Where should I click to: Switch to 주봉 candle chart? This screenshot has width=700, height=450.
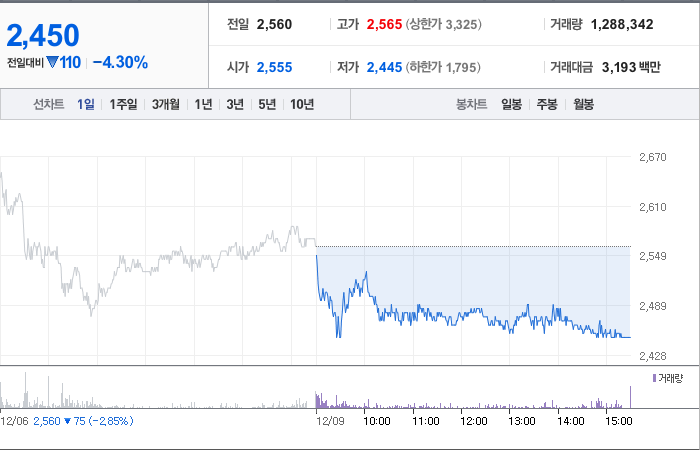[x=547, y=104]
